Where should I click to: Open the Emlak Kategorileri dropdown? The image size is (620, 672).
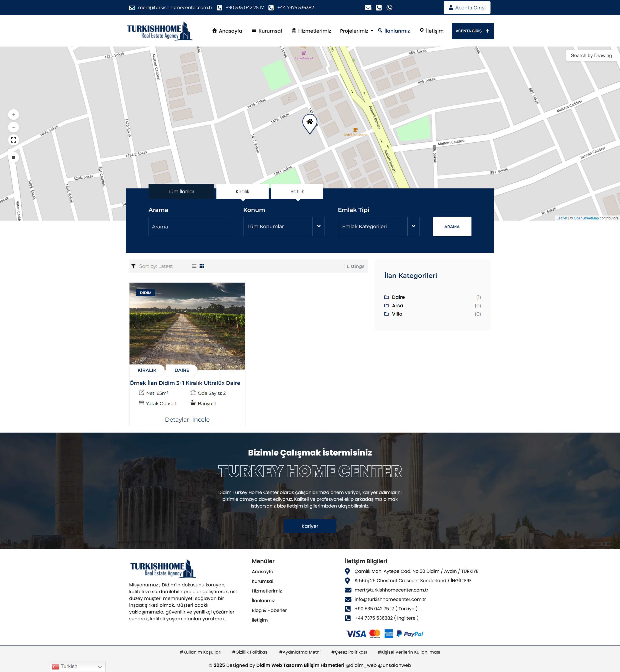tap(378, 227)
